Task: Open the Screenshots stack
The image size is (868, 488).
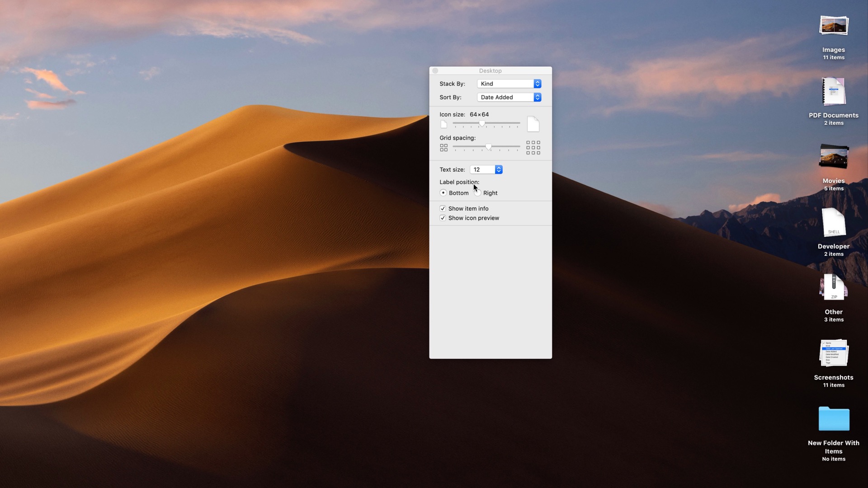Action: coord(833,353)
